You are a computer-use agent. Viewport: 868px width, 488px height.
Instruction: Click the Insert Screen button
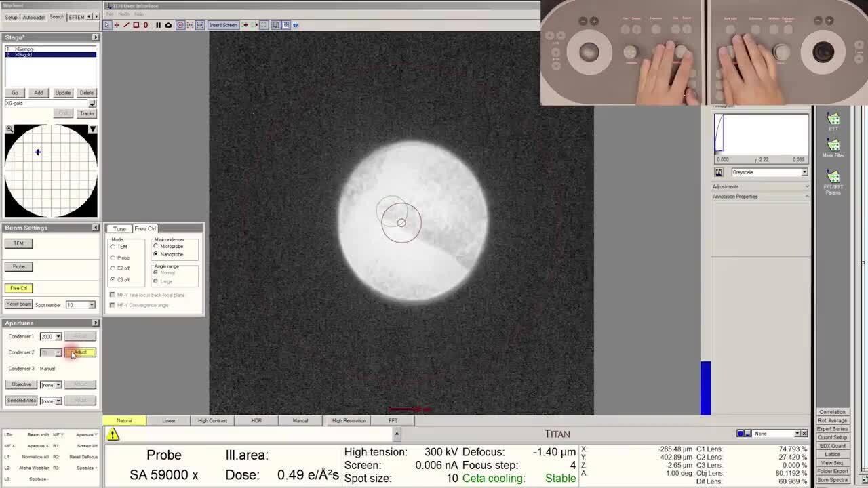222,25
